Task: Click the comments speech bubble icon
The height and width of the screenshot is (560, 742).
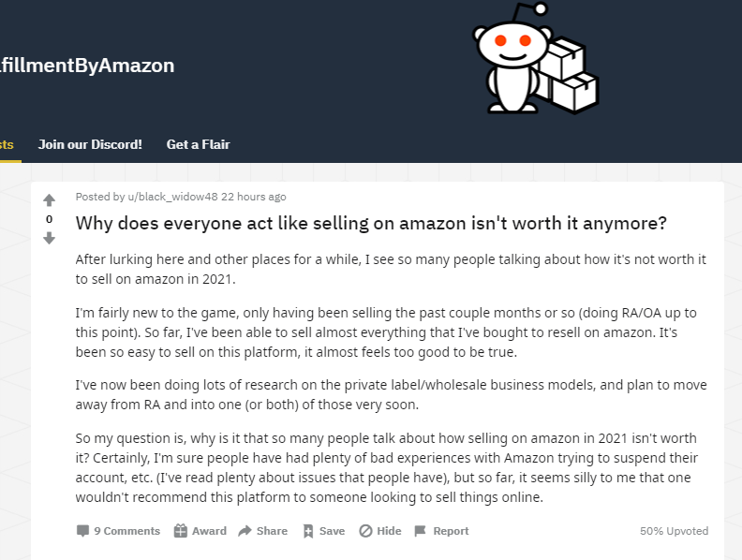Action: point(82,531)
